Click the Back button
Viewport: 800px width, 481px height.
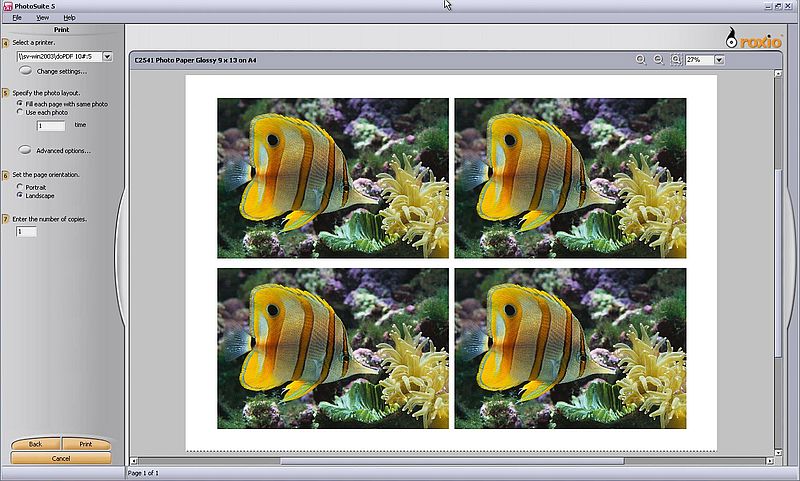point(35,444)
